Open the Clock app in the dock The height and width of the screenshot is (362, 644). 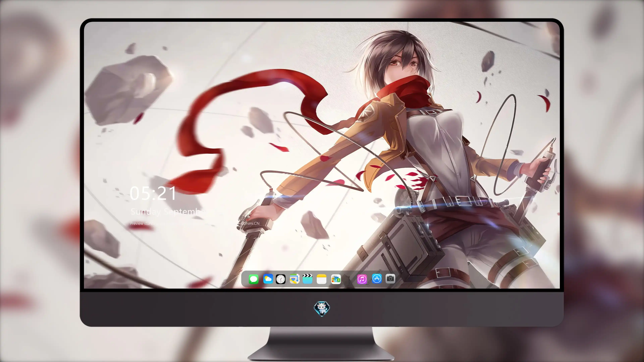pyautogui.click(x=281, y=279)
